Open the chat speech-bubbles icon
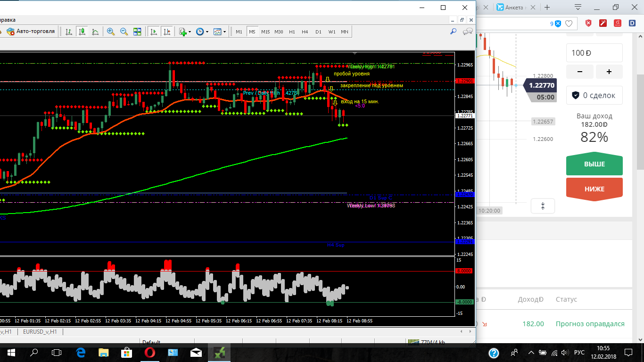Screen dimensions: 644x362 tap(468, 32)
